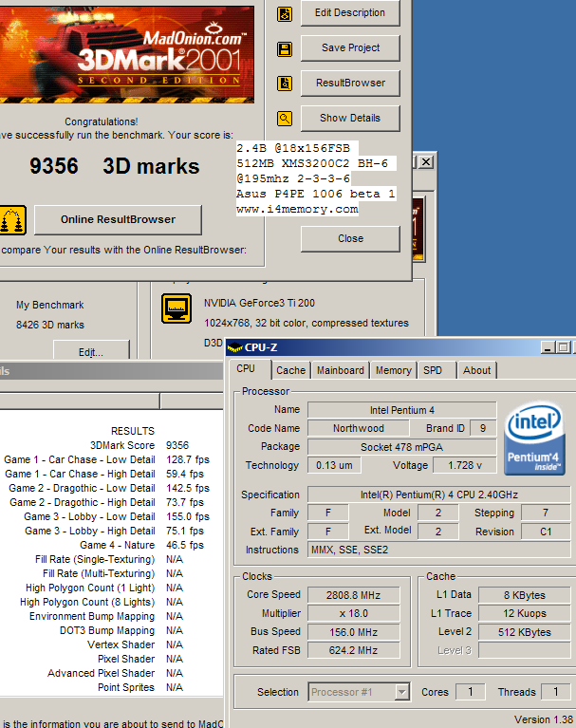The height and width of the screenshot is (728, 576).
Task: Click the 'NVIDIA GeForce3 Ti 200' adapter text
Action: [x=259, y=303]
